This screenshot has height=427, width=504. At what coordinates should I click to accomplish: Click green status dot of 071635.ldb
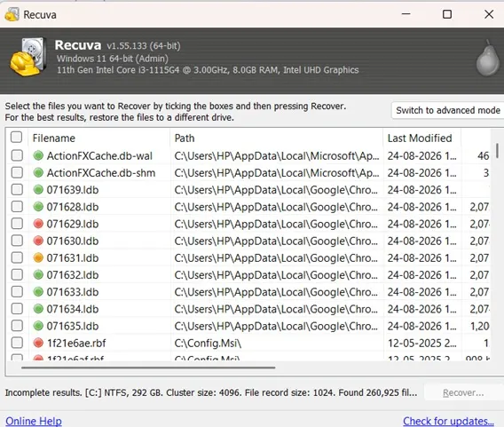(38, 326)
